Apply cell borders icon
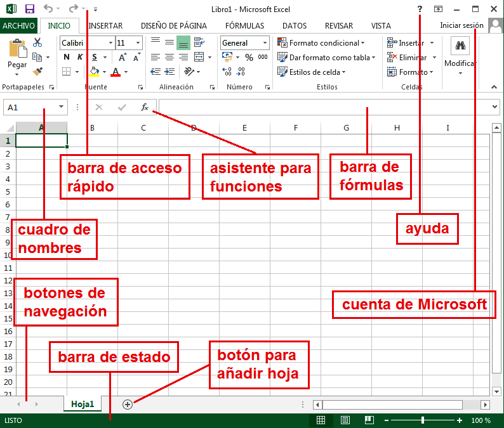This screenshot has height=428, width=504. click(x=66, y=71)
